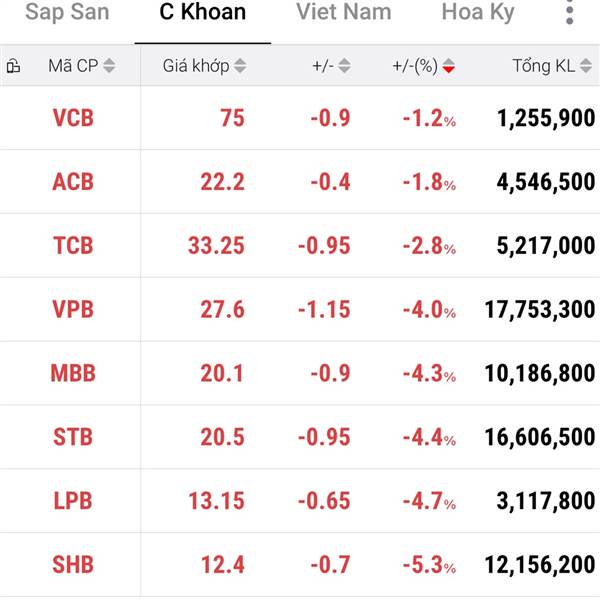Open the Viet Nam tab
The width and height of the screenshot is (600, 600).
(x=344, y=14)
